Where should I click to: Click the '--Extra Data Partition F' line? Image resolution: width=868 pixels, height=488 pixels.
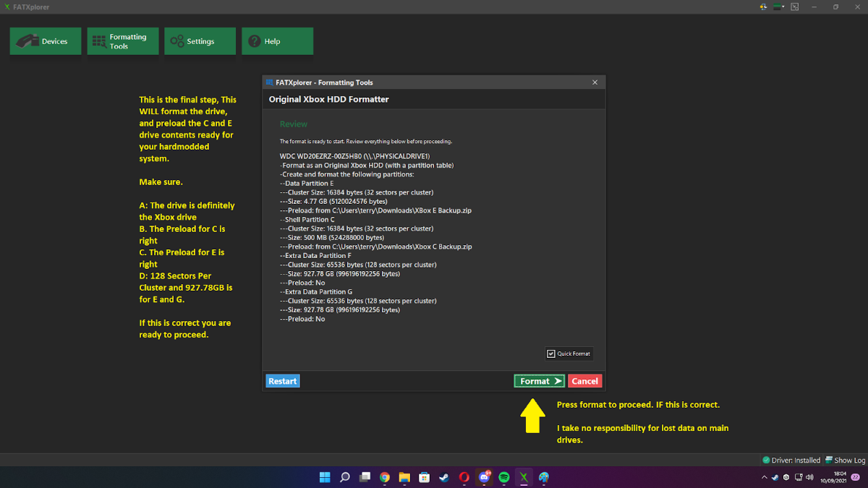point(316,256)
